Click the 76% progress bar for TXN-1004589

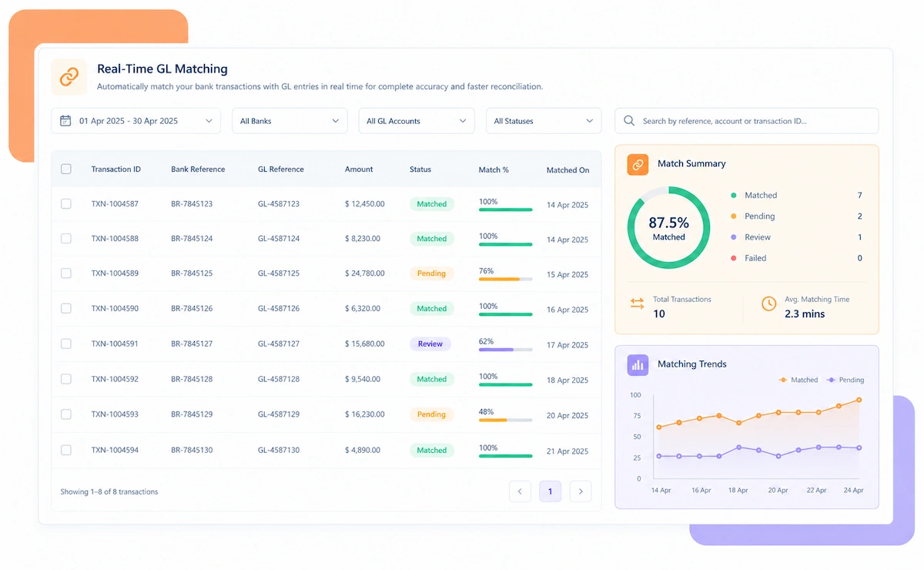pos(506,279)
